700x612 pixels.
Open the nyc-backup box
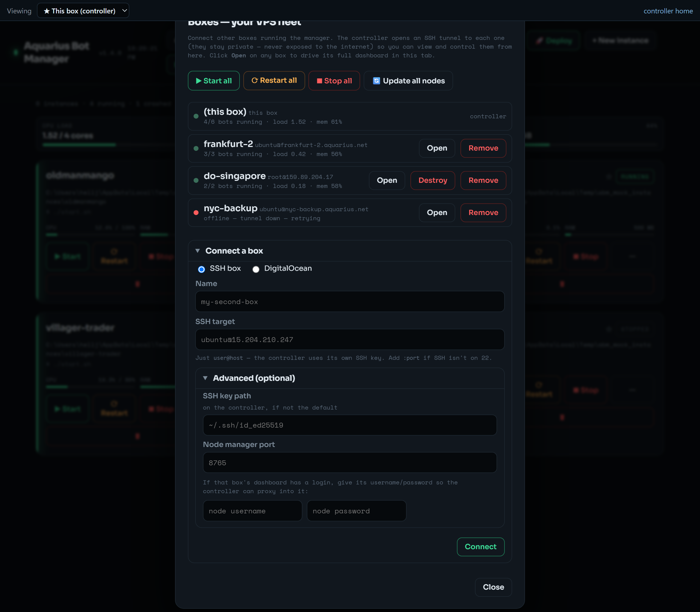click(437, 213)
